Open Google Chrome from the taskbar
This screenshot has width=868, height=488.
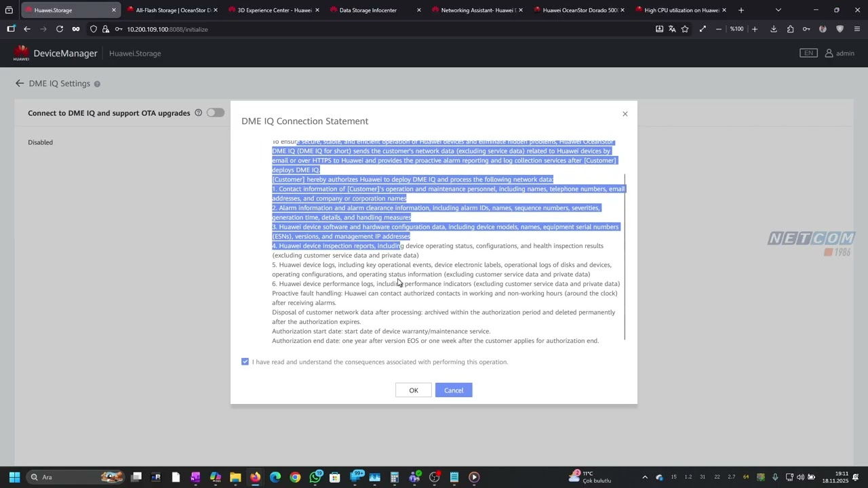295,477
